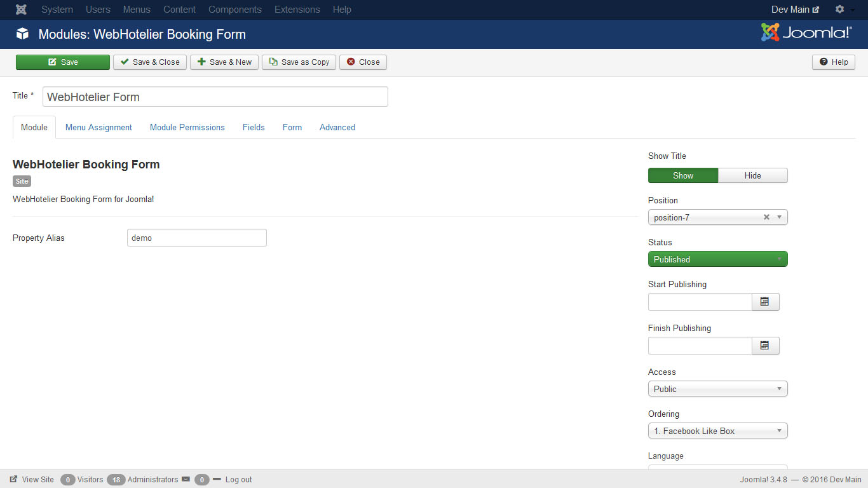Click the green Save button
This screenshot has height=488, width=868.
click(63, 62)
